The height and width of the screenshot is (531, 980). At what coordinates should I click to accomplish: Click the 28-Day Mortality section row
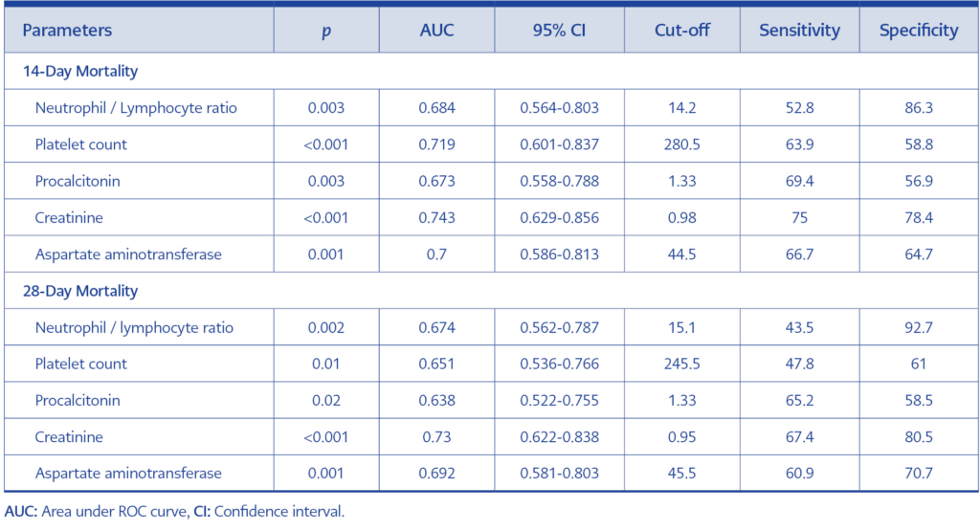(80, 291)
